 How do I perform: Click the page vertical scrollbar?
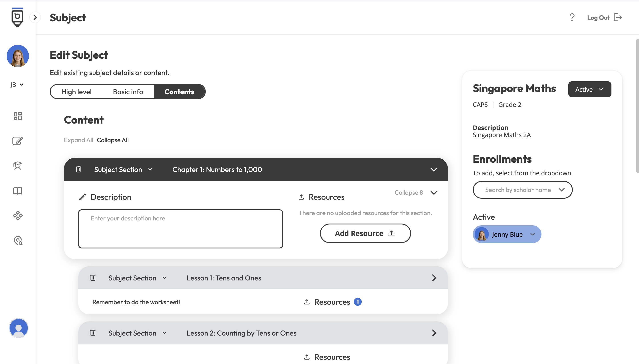[637, 106]
